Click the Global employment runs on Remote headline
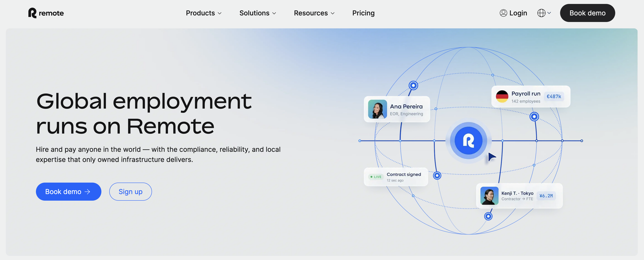Image resolution: width=644 pixels, height=260 pixels. coord(144,113)
